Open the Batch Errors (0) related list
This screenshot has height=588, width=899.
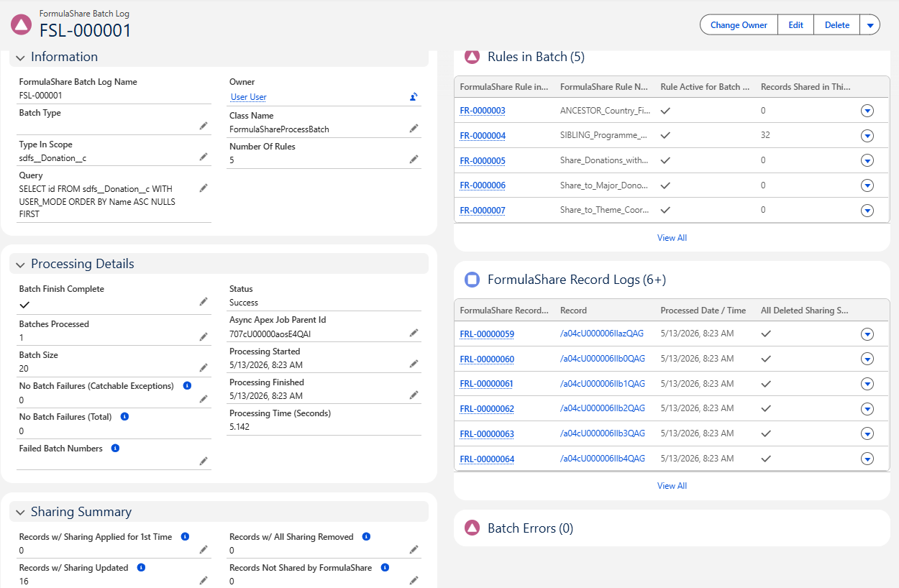(530, 528)
